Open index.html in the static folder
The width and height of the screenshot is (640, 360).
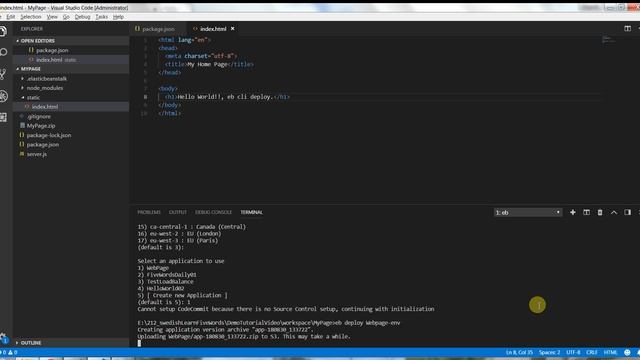(45, 107)
